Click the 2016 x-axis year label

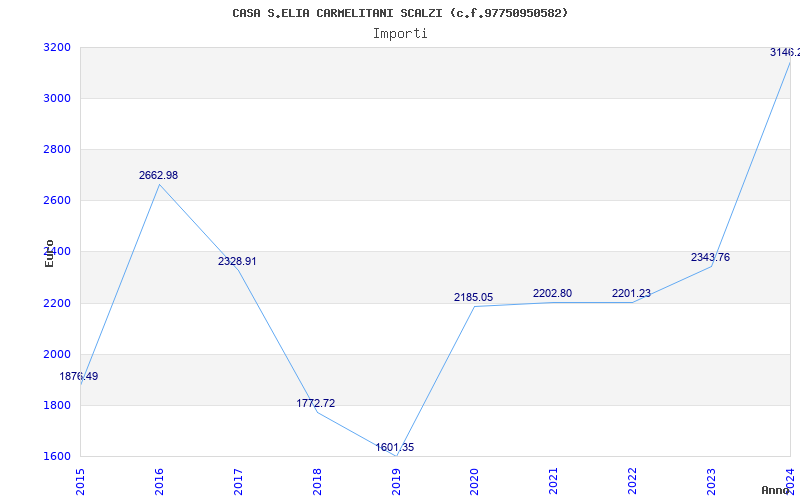point(159,482)
